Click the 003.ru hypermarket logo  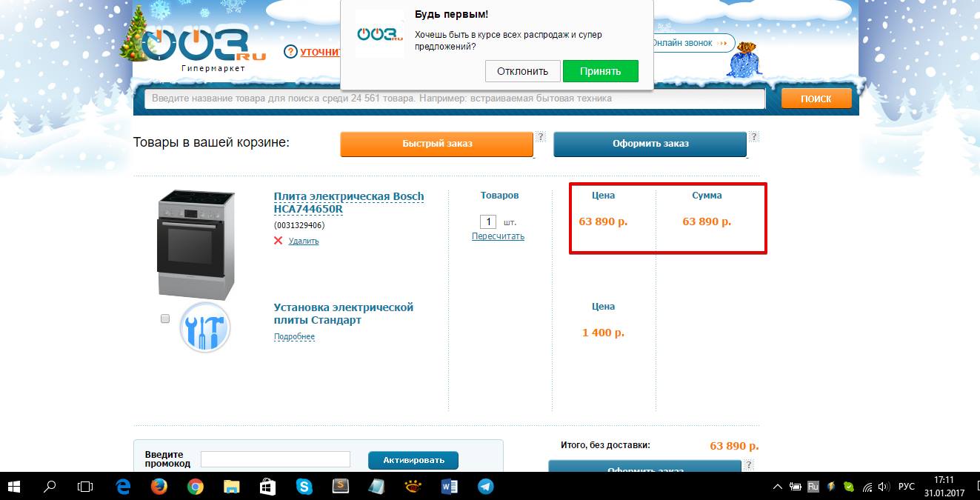click(194, 46)
